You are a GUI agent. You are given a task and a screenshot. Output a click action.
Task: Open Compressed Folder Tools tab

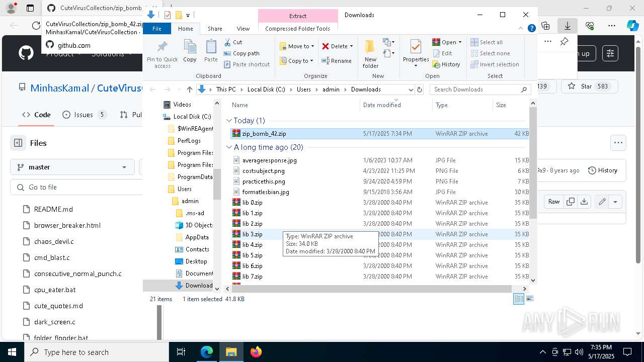298,29
